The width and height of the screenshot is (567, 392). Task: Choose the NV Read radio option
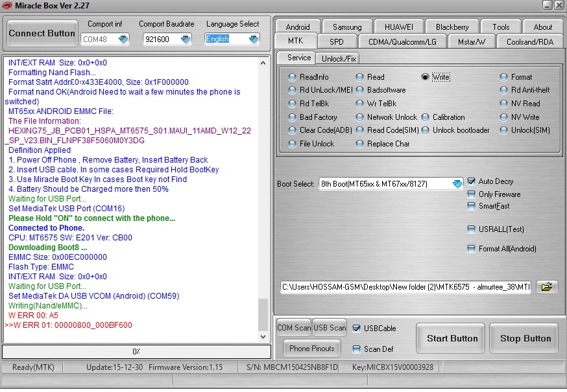pos(503,104)
